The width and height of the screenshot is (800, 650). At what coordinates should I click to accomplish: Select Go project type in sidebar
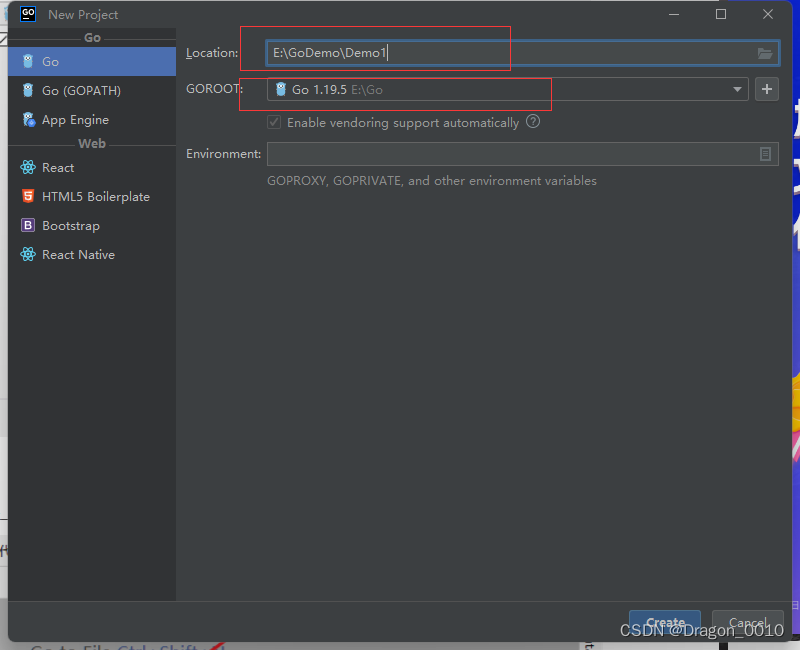(92, 62)
